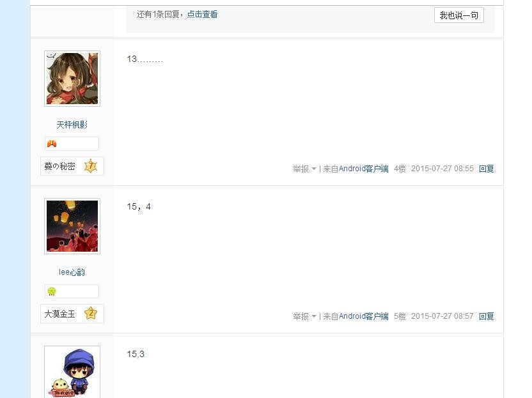Click the 举报 text on floor 4
Screen dimensions: 532x398
point(301,169)
